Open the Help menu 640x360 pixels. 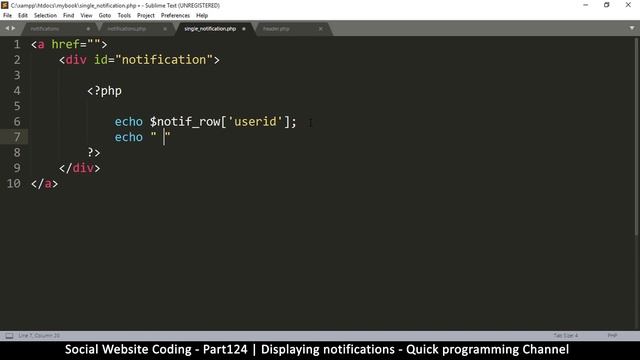coord(202,16)
